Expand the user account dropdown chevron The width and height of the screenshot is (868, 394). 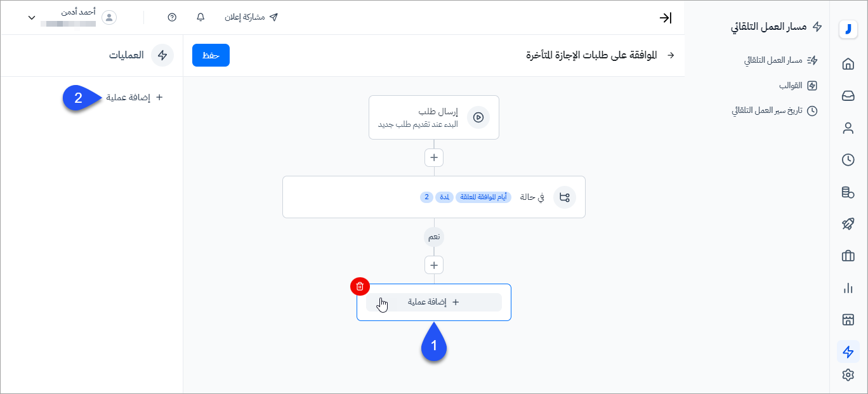point(32,17)
